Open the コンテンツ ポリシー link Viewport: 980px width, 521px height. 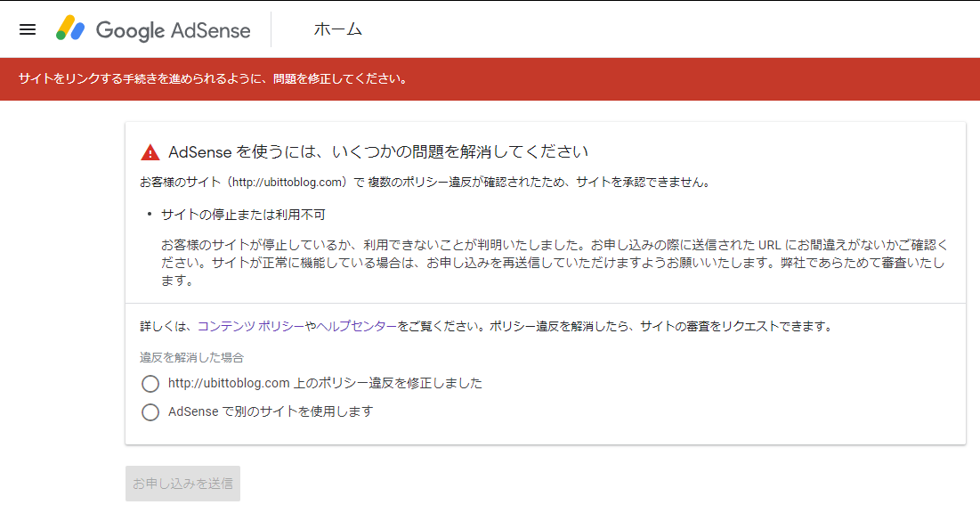pyautogui.click(x=251, y=326)
